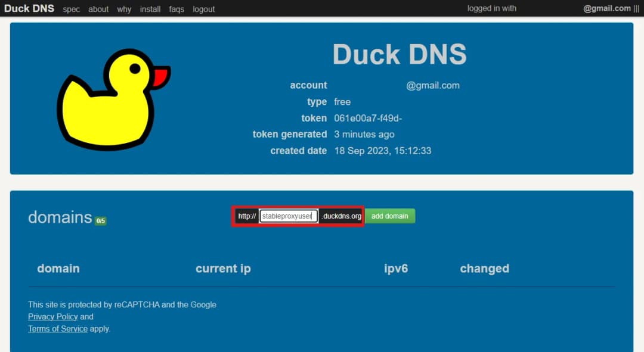
Task: Click the http:// prefix label before the subdomain box
Action: tap(246, 216)
